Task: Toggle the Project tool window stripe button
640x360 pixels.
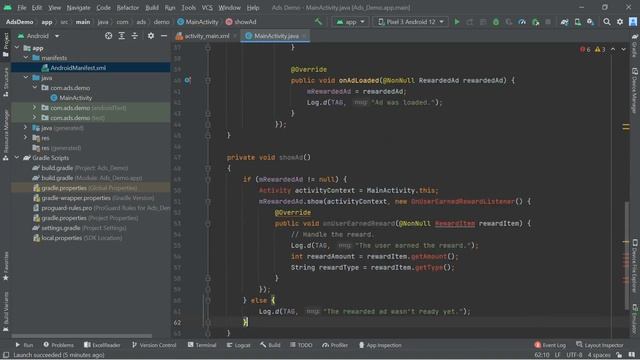Action: 6,44
